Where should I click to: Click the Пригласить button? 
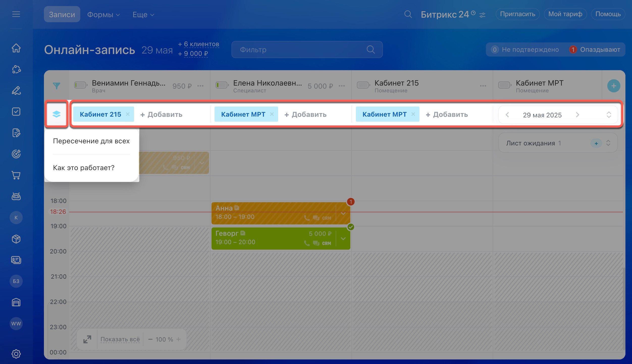(517, 14)
